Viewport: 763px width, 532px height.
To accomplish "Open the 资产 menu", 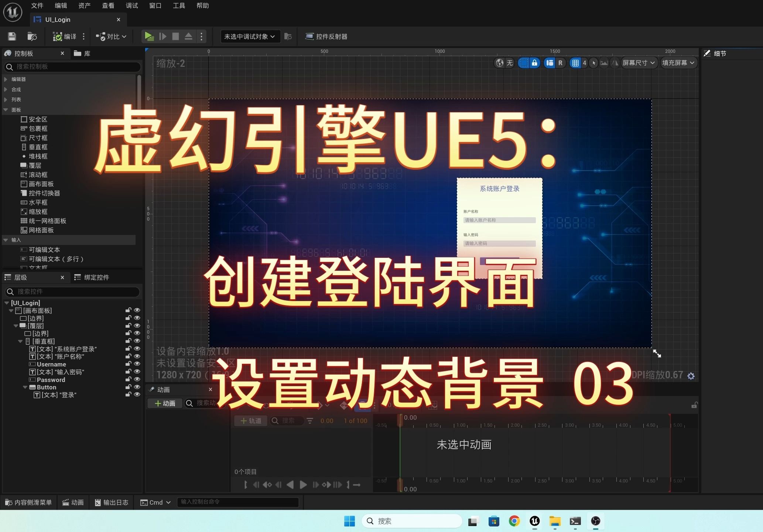I will (84, 6).
